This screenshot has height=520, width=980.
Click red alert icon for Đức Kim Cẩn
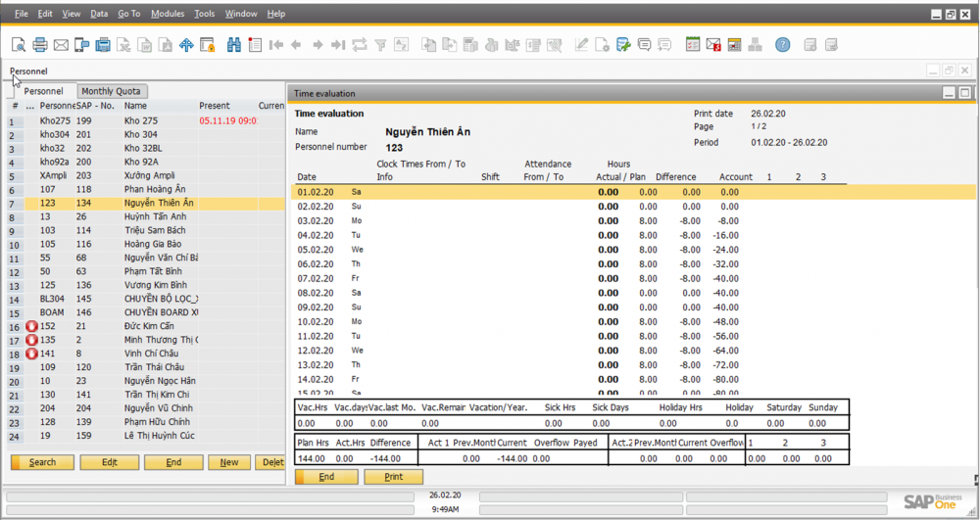[31, 326]
